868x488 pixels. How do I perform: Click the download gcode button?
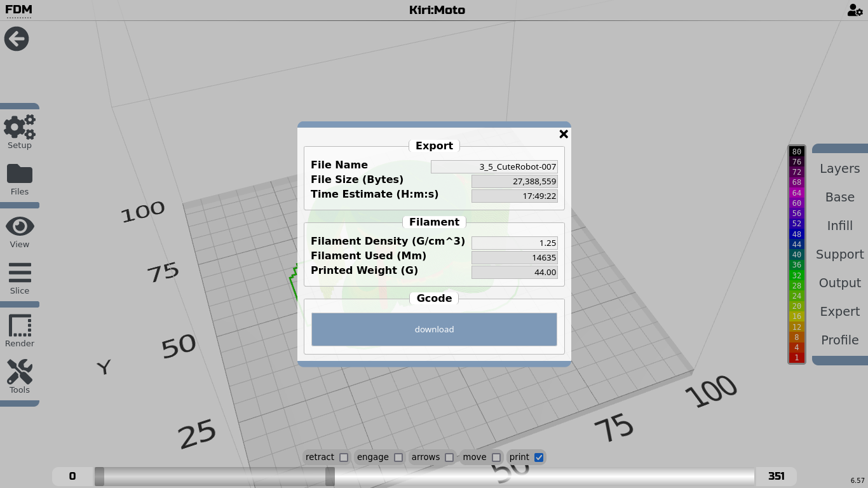point(434,329)
